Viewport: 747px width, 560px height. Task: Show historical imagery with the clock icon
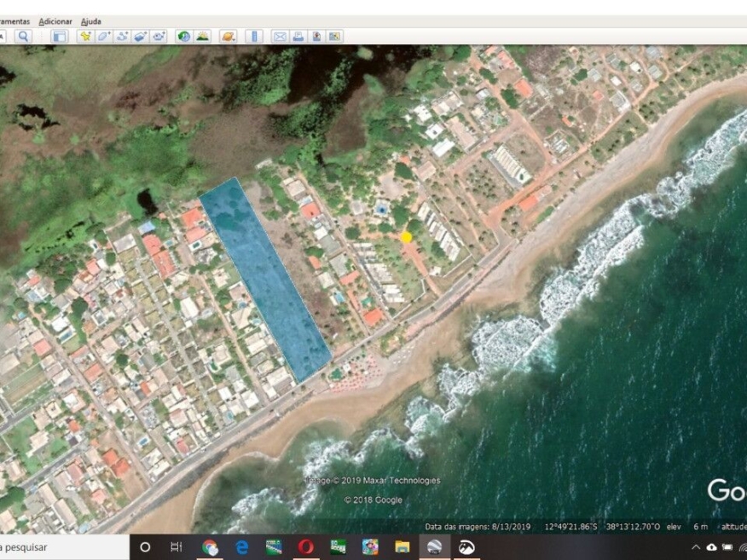point(184,36)
